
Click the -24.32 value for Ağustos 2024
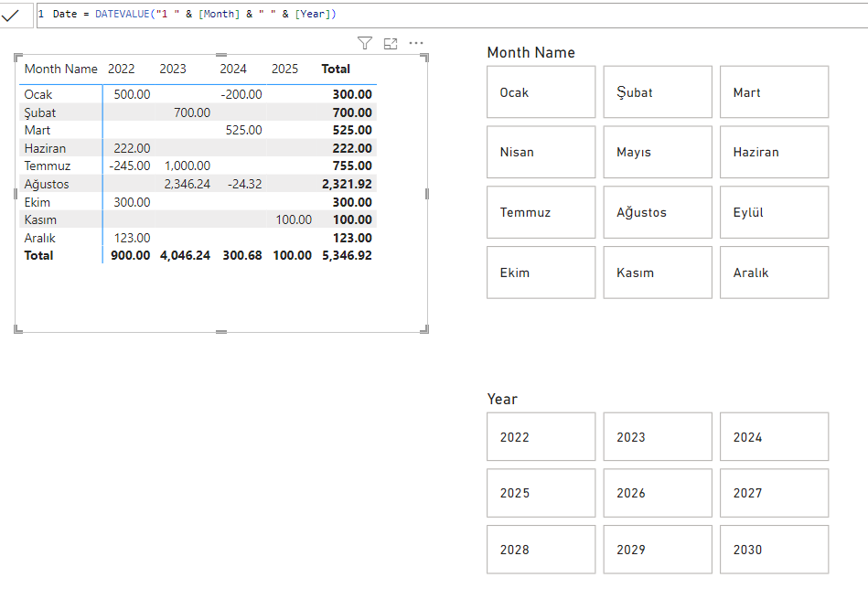click(x=245, y=184)
